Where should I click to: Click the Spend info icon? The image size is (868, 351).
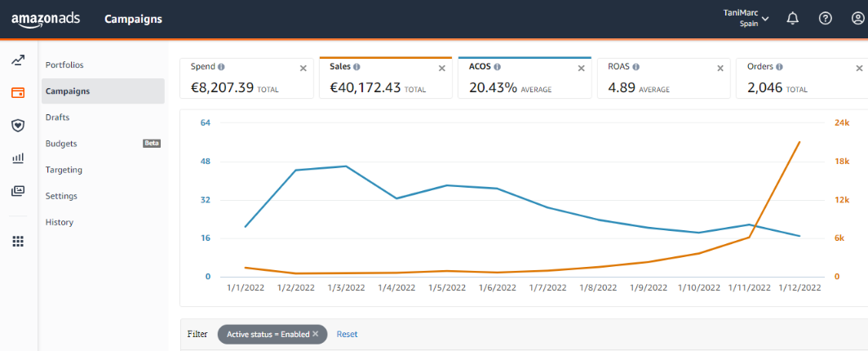click(221, 67)
